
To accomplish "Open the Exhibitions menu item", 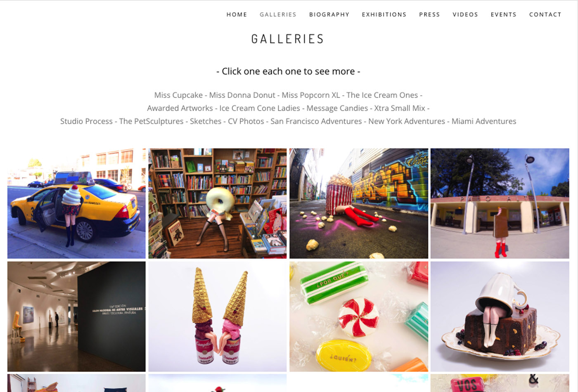I will tap(384, 14).
